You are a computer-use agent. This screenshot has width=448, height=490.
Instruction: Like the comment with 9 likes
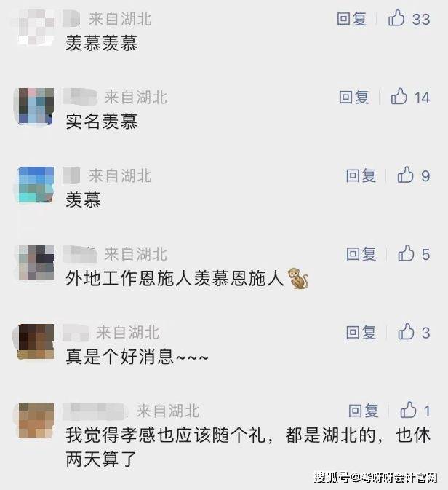click(405, 175)
